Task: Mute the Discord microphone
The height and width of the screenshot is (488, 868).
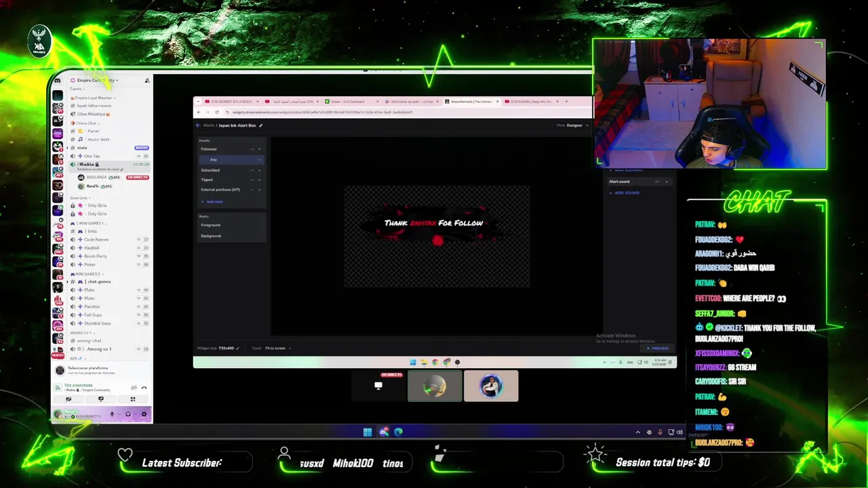Action: (x=112, y=414)
